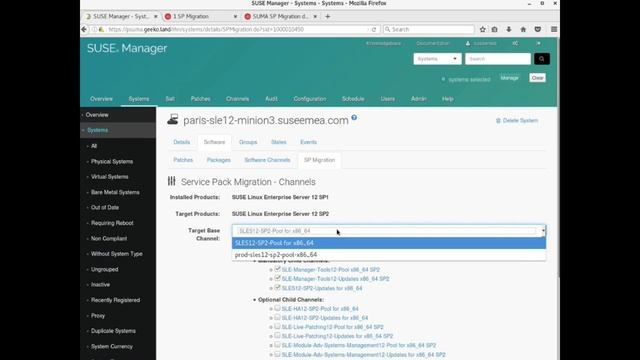Enable SLE-Live-Patching12-Updates for x86_64 SP2
This screenshot has height=360, width=640.
point(278,336)
